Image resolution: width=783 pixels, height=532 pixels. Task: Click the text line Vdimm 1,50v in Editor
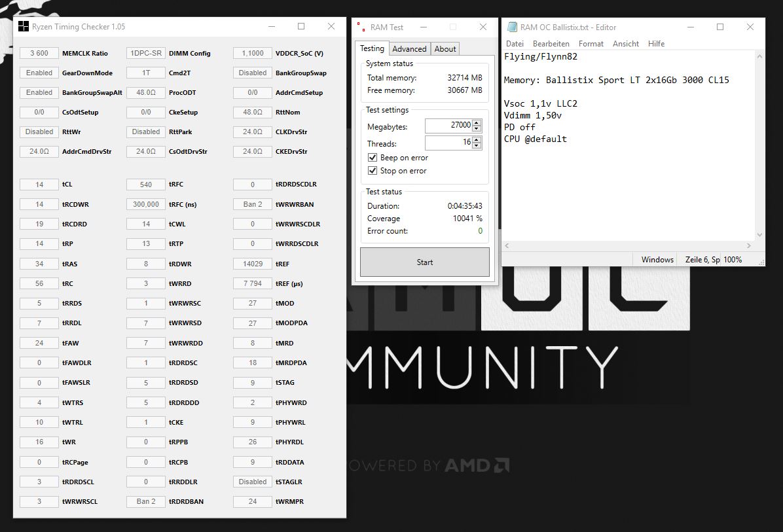533,115
